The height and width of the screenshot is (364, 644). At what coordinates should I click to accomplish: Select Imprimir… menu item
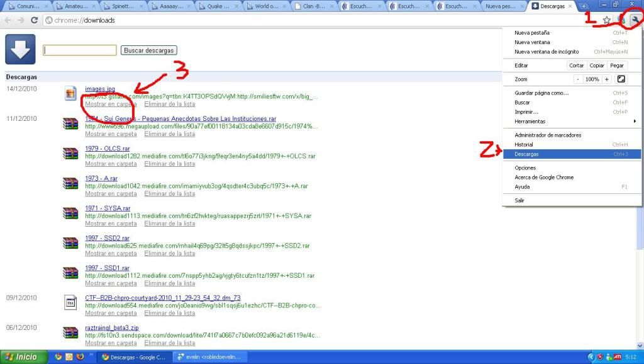[x=571, y=112]
